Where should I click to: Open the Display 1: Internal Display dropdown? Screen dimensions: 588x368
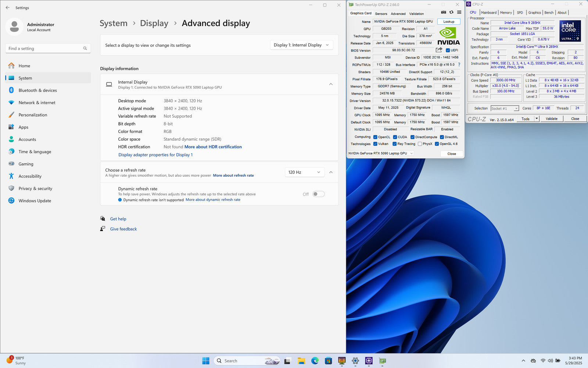click(x=301, y=45)
